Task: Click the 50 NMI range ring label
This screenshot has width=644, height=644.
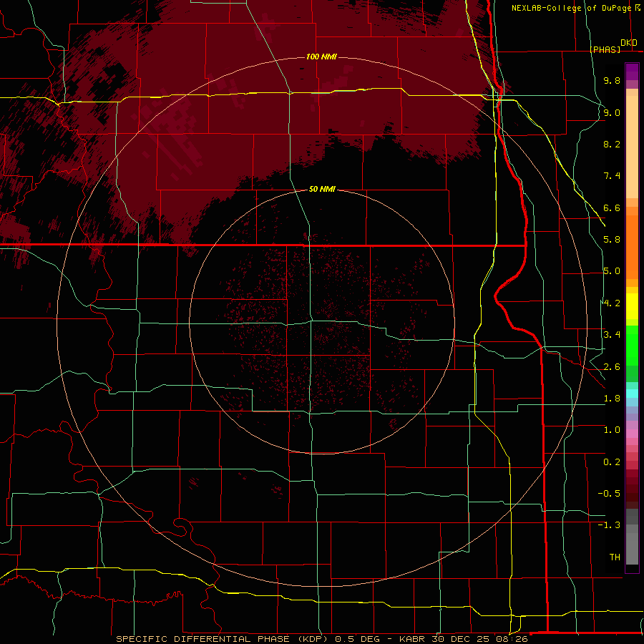Action: tap(323, 190)
